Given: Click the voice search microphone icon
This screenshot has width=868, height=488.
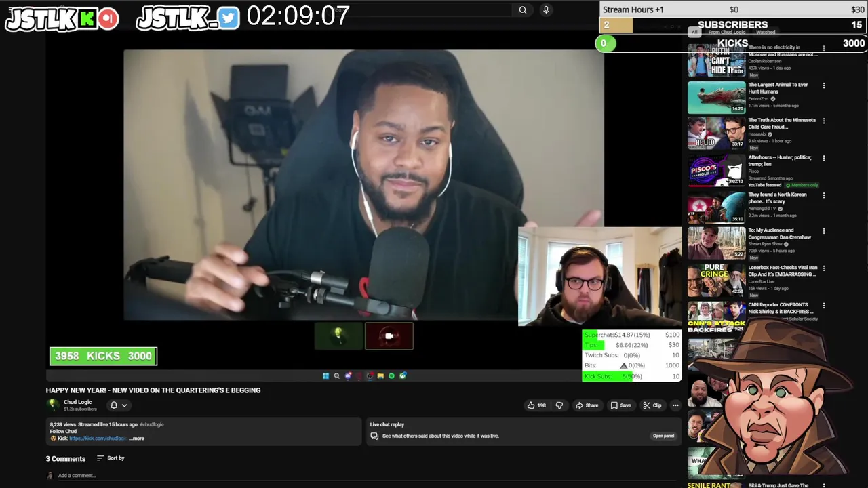Looking at the screenshot, I should 546,9.
